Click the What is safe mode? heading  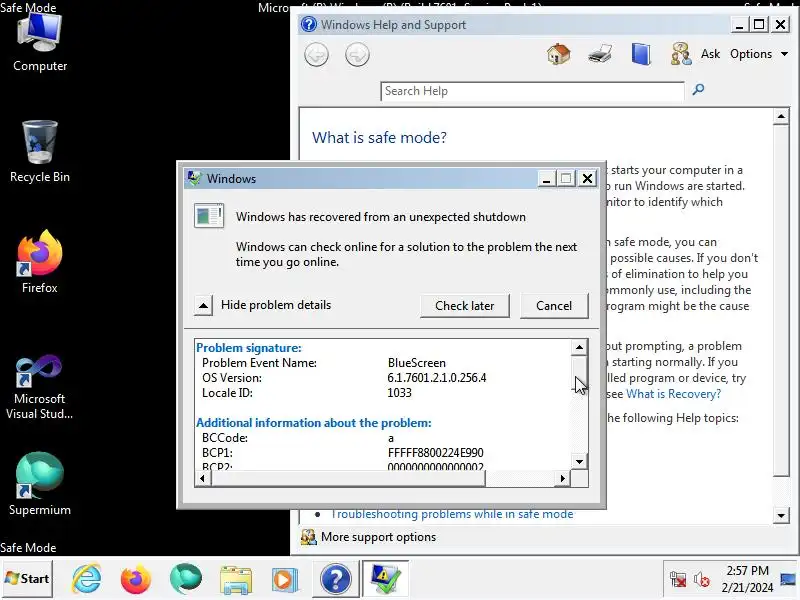click(379, 137)
